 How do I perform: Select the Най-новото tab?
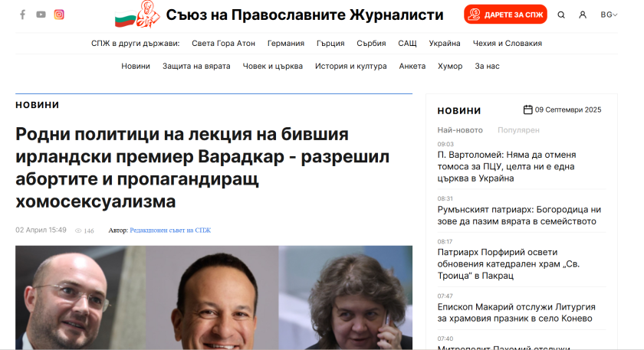point(460,130)
